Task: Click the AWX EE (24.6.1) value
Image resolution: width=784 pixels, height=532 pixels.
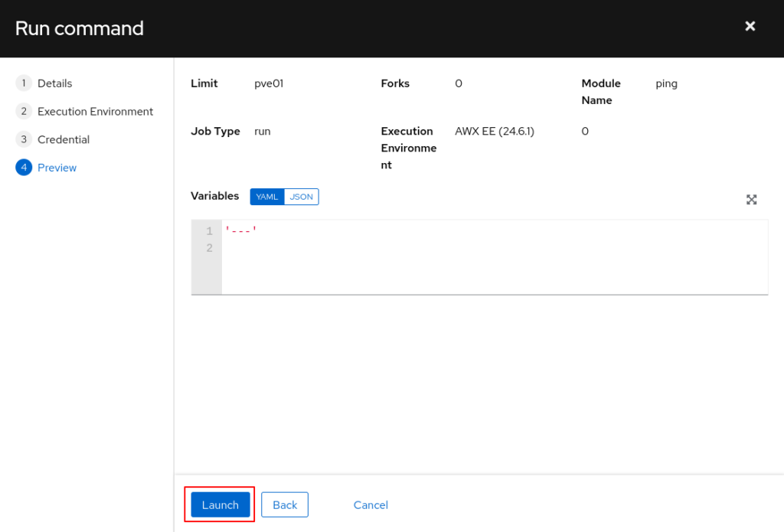Action: coord(495,132)
